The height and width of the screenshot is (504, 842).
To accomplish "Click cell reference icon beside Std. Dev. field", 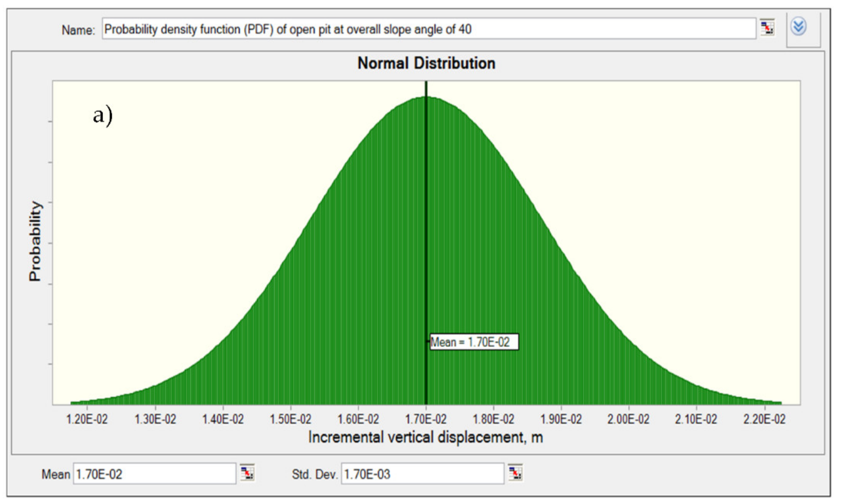I will click(515, 473).
